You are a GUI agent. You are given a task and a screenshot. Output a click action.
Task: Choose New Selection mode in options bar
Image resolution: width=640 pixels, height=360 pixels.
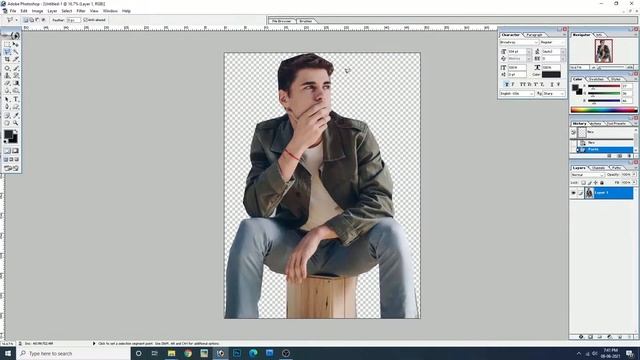click(26, 20)
